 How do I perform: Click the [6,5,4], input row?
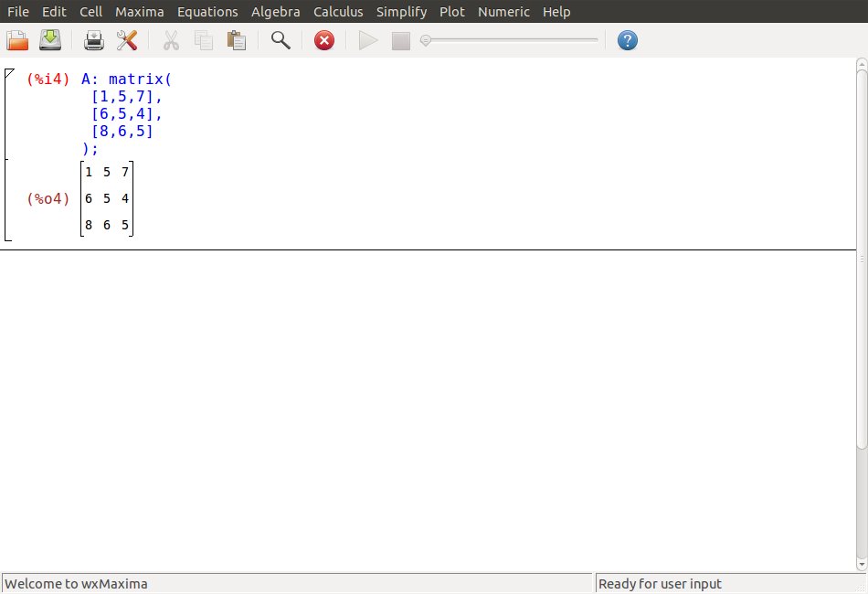tap(127, 113)
